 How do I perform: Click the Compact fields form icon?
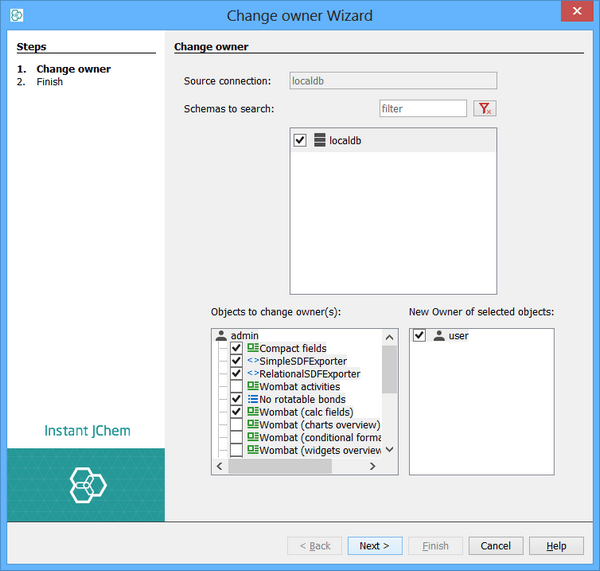point(253,349)
